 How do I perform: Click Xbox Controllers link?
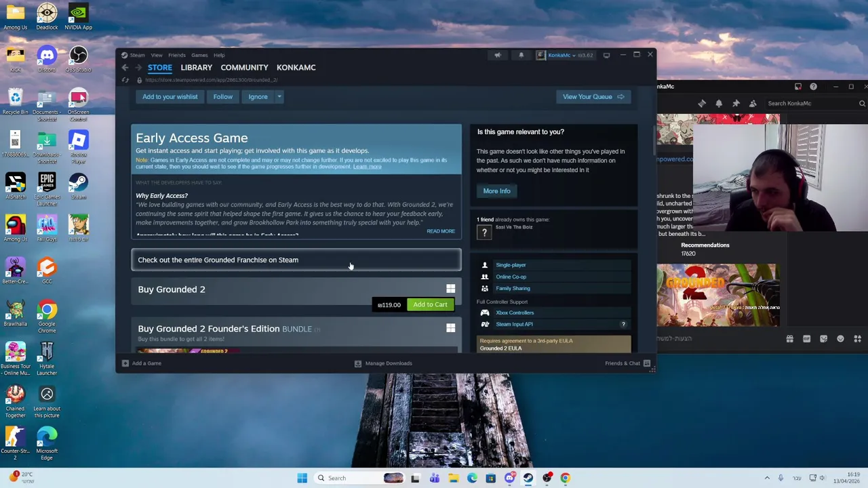[515, 312]
